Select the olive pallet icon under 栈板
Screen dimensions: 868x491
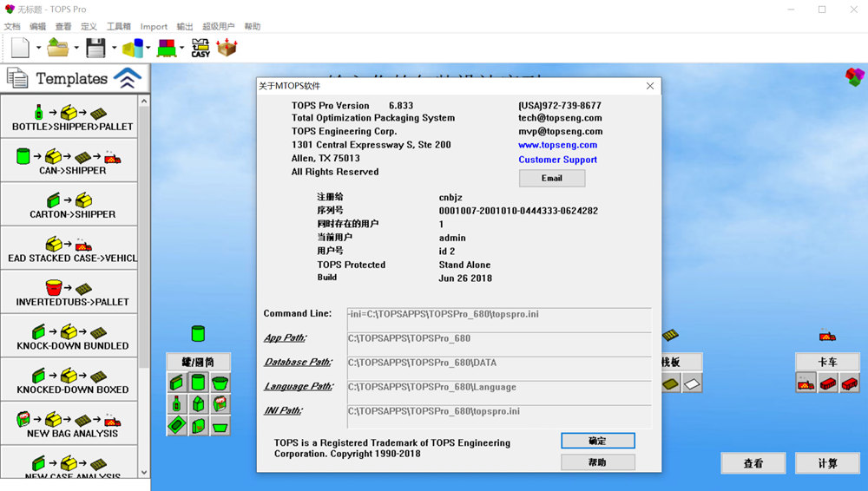[670, 383]
